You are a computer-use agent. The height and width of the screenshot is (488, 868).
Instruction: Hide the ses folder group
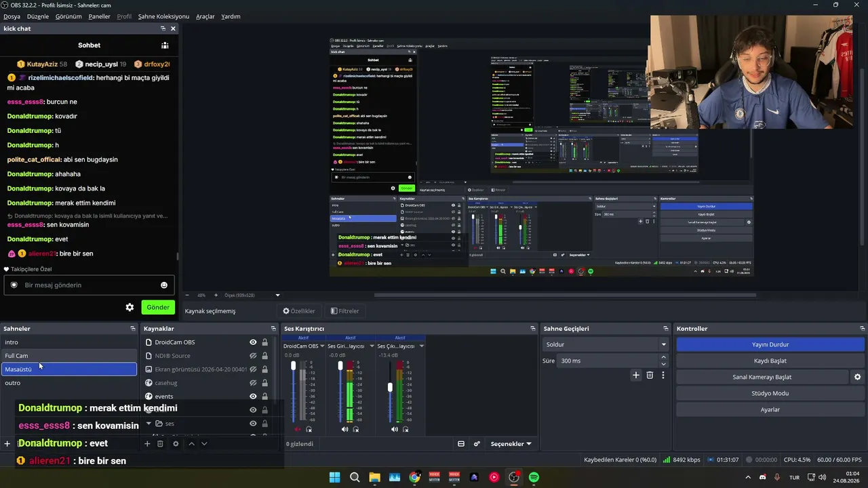253,424
